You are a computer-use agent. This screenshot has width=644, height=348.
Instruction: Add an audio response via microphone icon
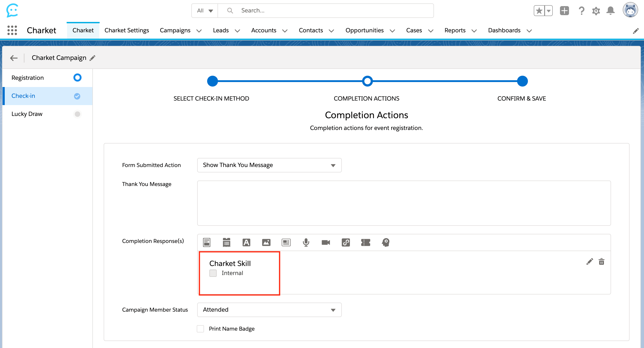(x=306, y=242)
